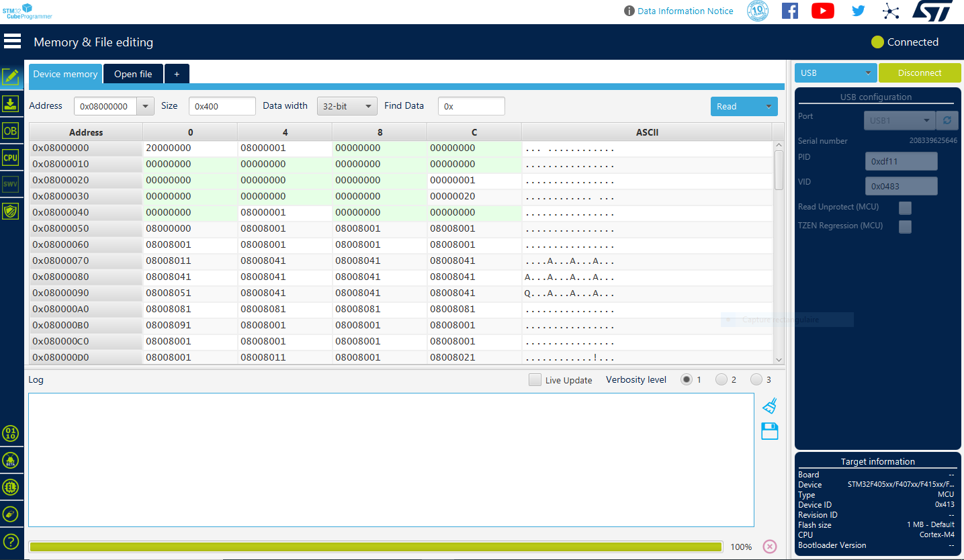Enable the Live Update checkbox
The height and width of the screenshot is (560, 964).
pyautogui.click(x=535, y=380)
